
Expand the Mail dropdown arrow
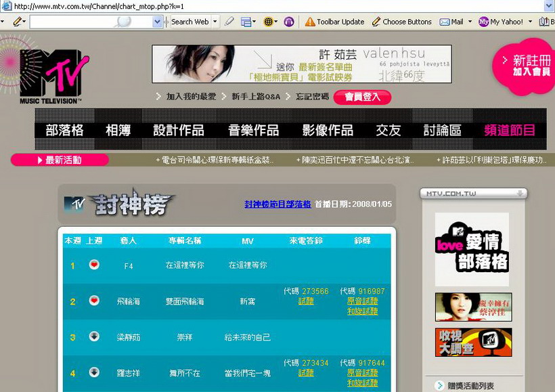coord(470,22)
